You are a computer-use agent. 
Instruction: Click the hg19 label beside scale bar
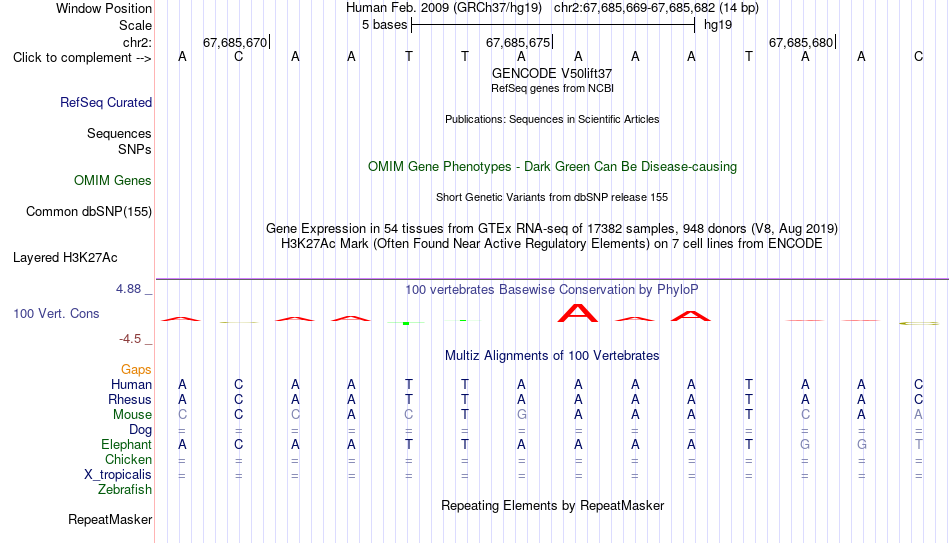click(x=718, y=25)
